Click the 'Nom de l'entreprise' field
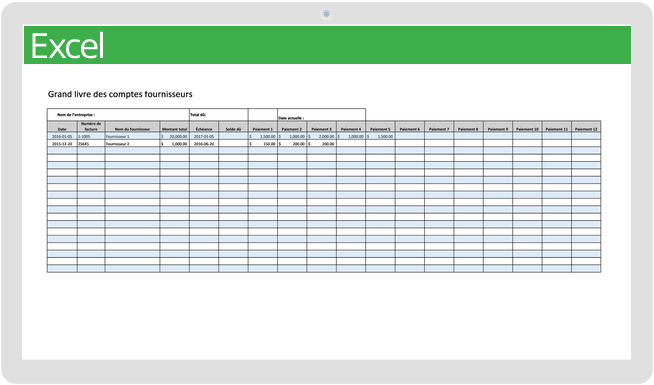654x385 pixels. click(118, 115)
